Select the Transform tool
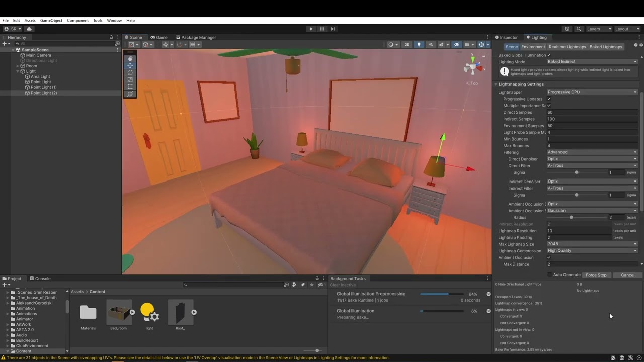This screenshot has height=362, width=644. pyautogui.click(x=130, y=94)
